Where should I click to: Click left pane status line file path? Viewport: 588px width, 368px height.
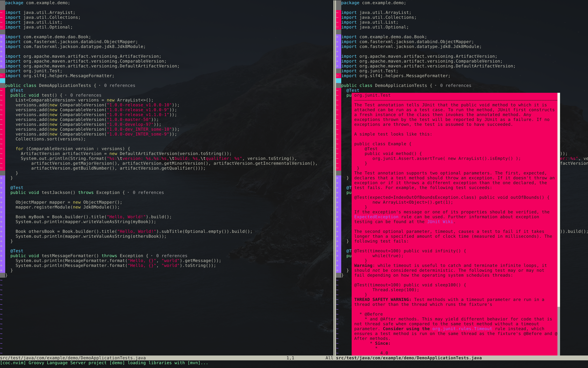(73, 358)
